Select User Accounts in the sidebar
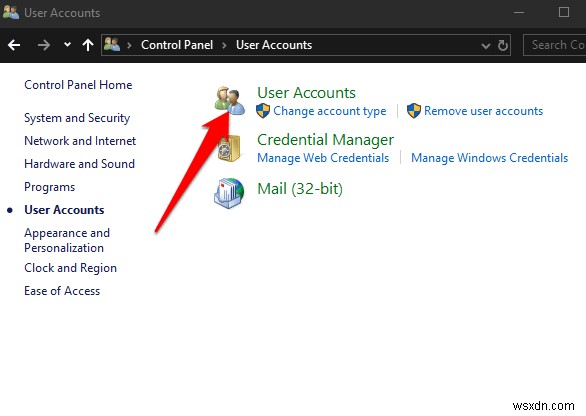Viewport: 586px width, 416px height. 64,210
